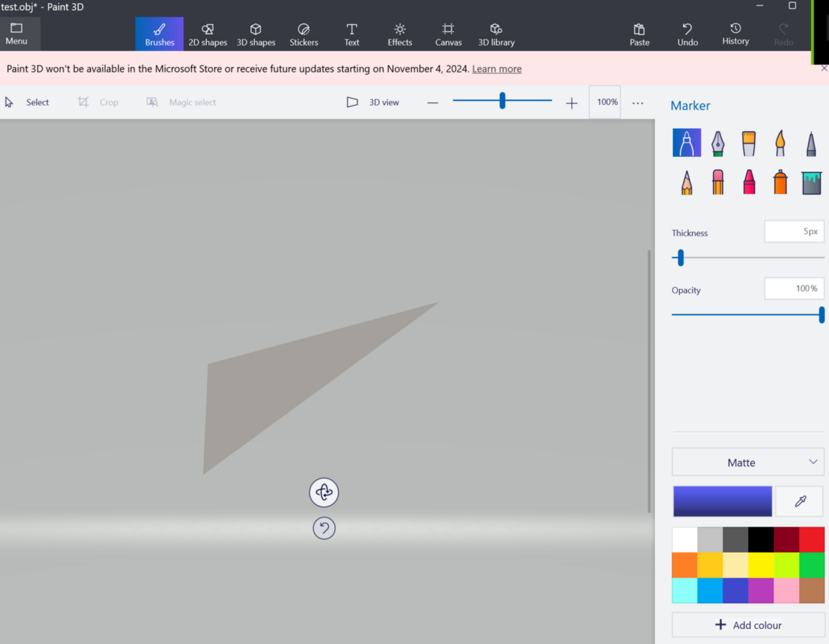Pick the pure yellow colour swatch
829x644 pixels.
pos(761,565)
